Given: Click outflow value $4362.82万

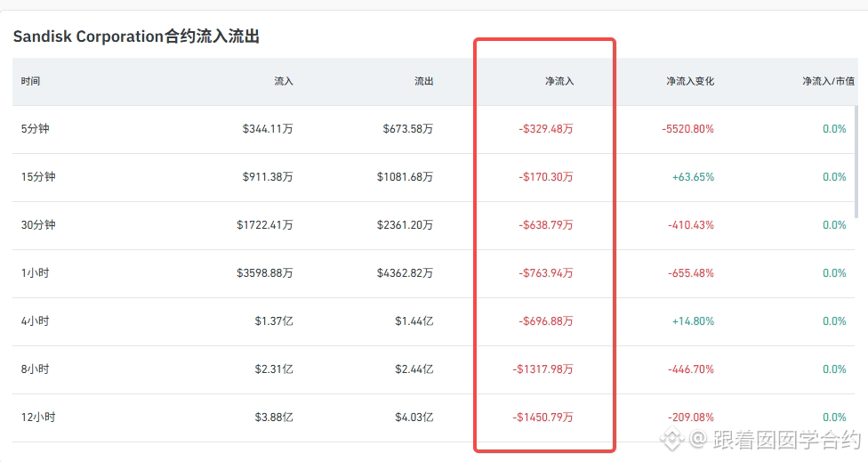Looking at the screenshot, I should [x=406, y=273].
